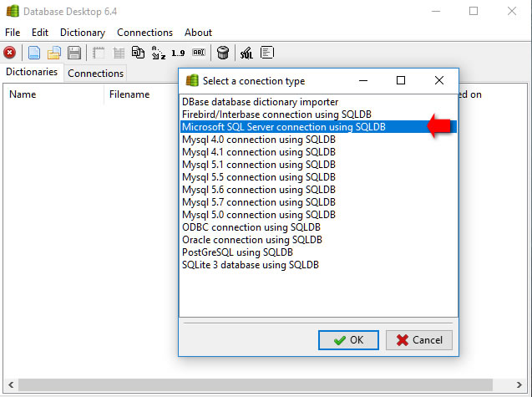
Task: Click the grid table toolbar icon
Action: tap(119, 53)
